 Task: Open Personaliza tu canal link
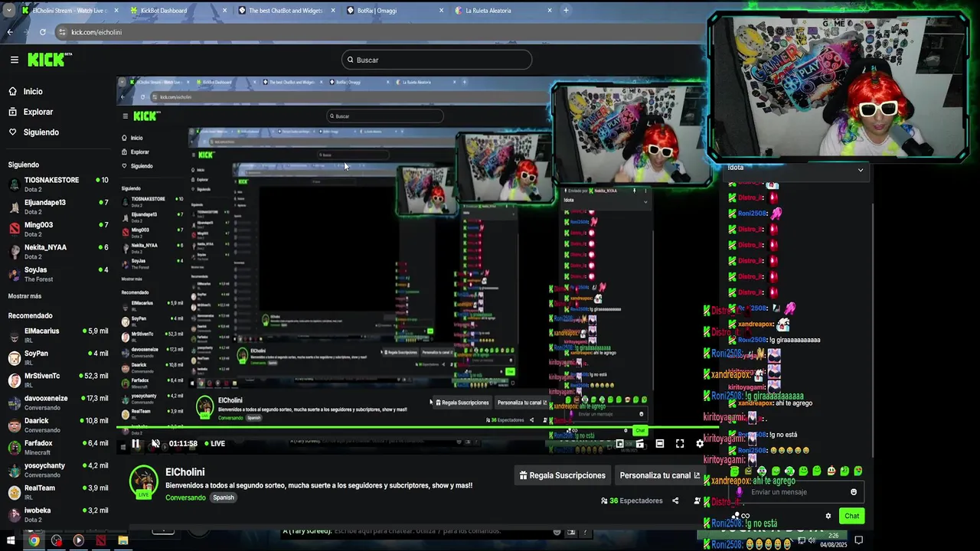(659, 475)
